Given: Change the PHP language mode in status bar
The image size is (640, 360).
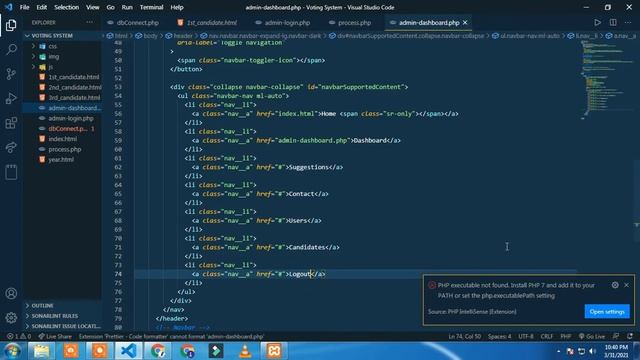Looking at the screenshot, I should point(565,336).
